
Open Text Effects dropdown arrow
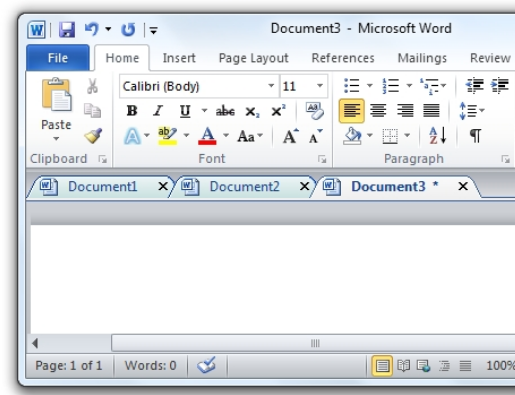click(x=147, y=135)
